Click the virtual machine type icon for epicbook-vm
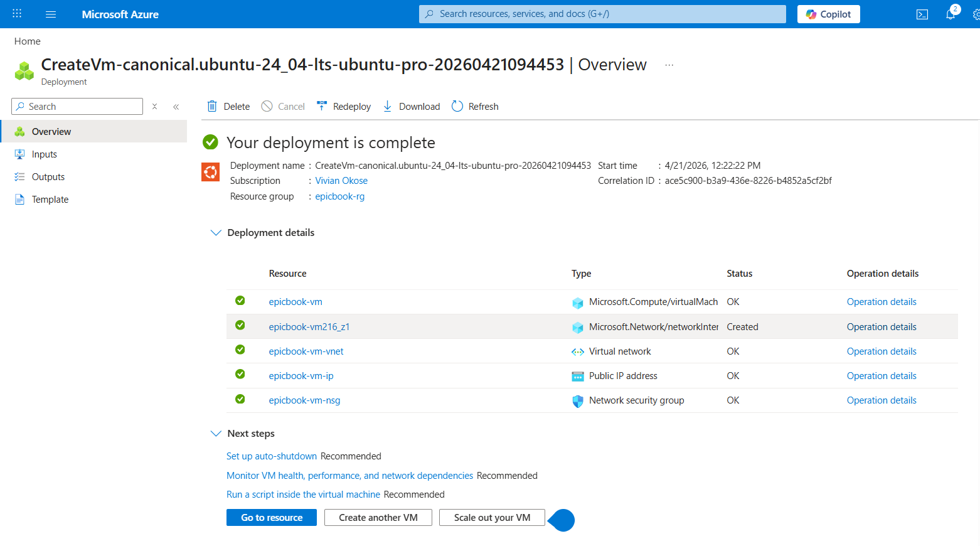The width and height of the screenshot is (980, 546). click(578, 302)
